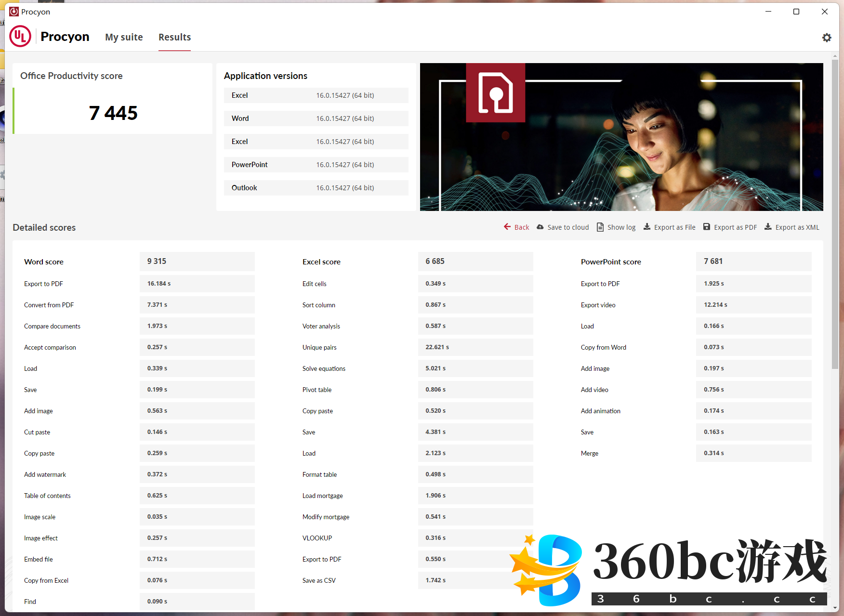This screenshot has height=616, width=844.
Task: Click the Back link text
Action: 522,227
